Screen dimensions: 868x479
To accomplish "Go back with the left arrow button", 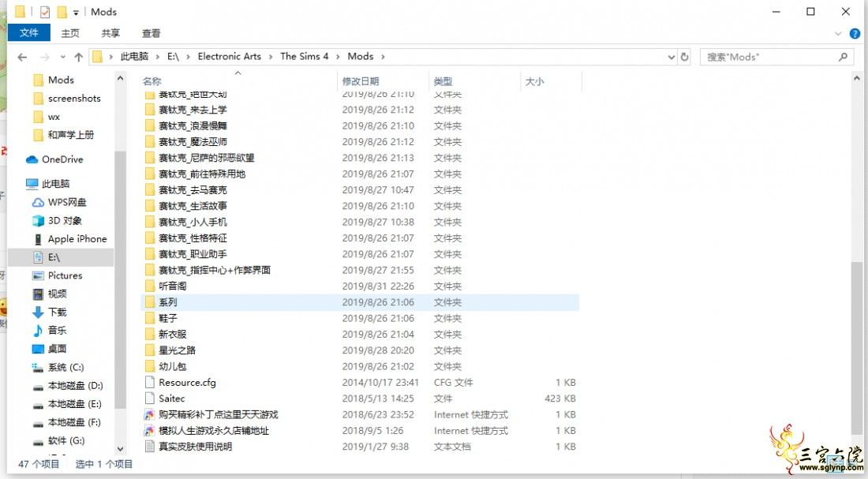I will pos(22,57).
